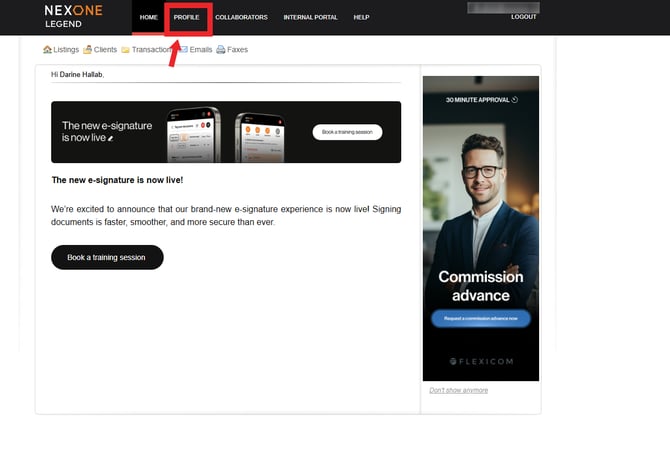Open the Profile menu item
The image size is (670, 470).
(186, 17)
